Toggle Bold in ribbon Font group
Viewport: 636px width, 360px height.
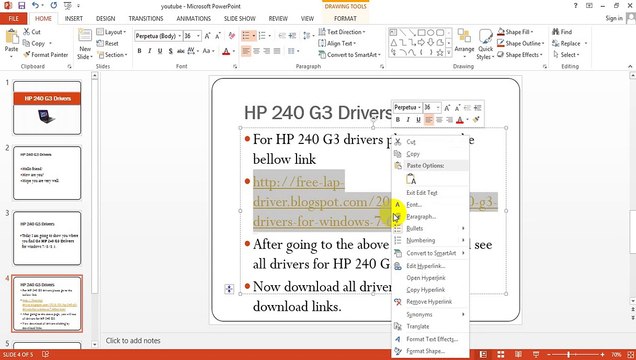click(140, 51)
